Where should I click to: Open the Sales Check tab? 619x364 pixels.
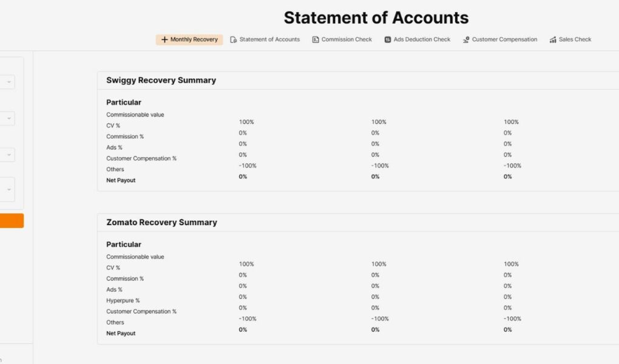pyautogui.click(x=575, y=39)
